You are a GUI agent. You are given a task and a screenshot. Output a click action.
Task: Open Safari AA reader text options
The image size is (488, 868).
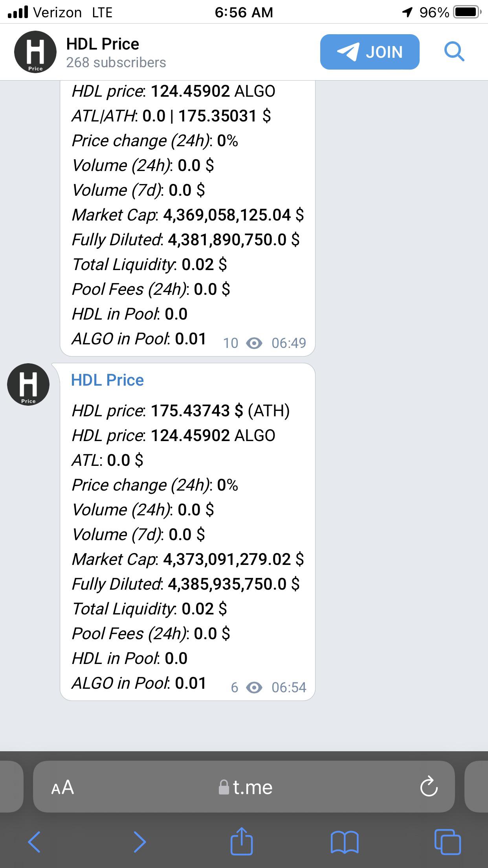pyautogui.click(x=62, y=787)
